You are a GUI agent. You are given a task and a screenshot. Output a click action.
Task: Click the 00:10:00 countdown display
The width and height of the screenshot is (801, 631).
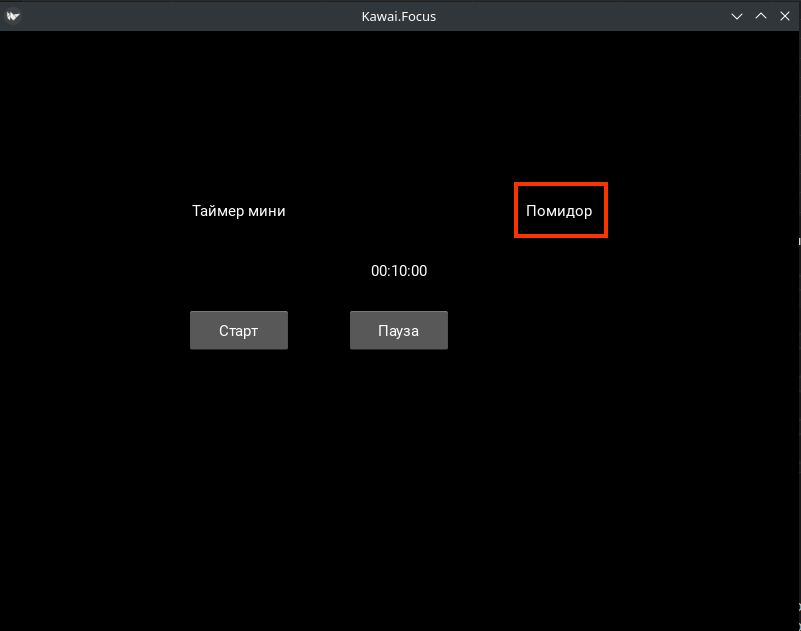399,271
